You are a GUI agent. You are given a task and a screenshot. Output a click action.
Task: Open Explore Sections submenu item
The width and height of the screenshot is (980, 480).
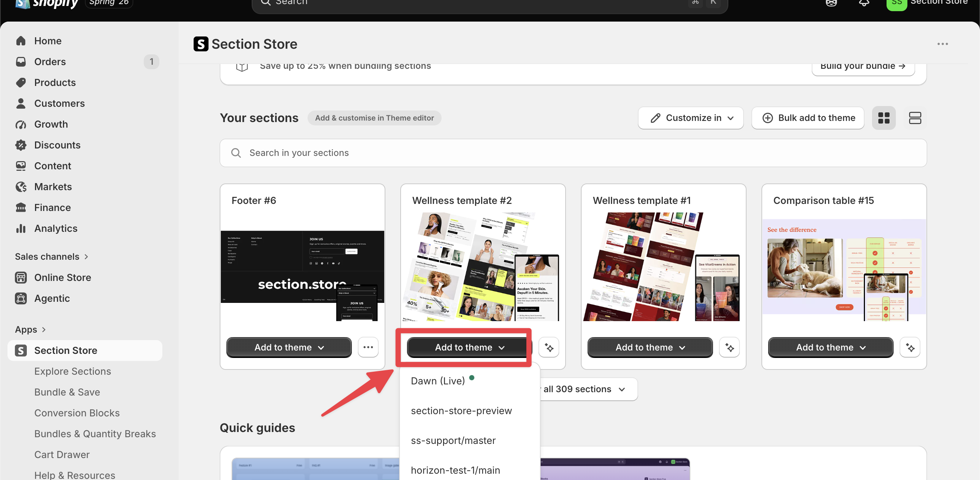point(73,371)
